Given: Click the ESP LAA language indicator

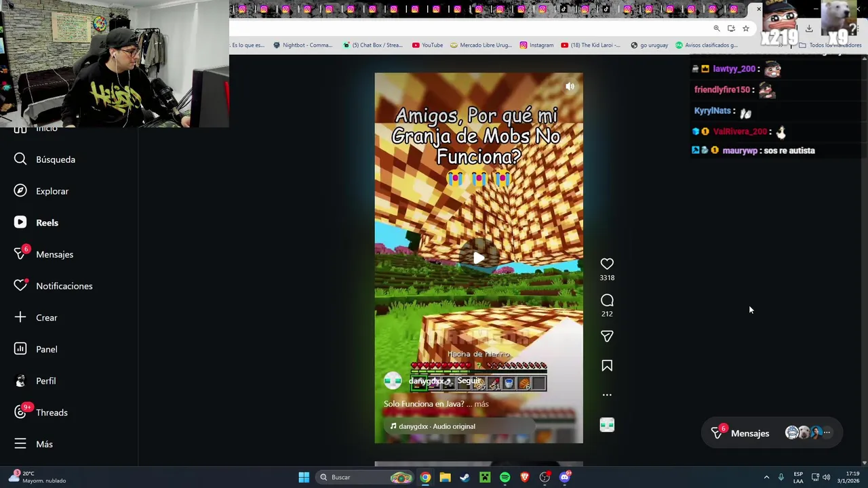Looking at the screenshot, I should click(x=798, y=477).
